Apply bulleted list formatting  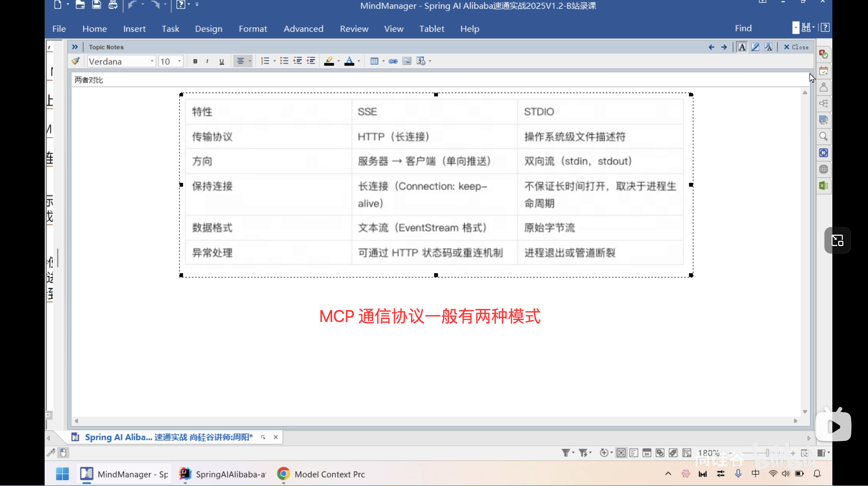[x=284, y=61]
